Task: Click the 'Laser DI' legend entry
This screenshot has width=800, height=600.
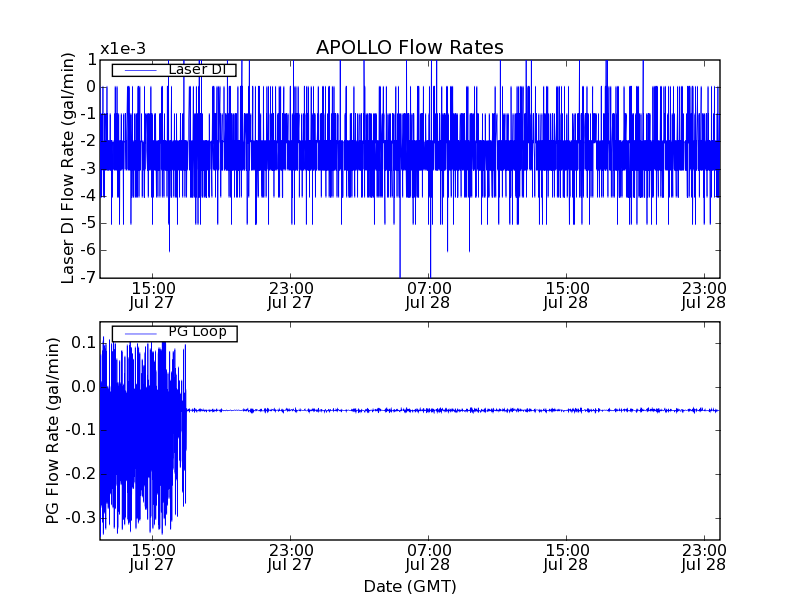Action: (x=174, y=69)
